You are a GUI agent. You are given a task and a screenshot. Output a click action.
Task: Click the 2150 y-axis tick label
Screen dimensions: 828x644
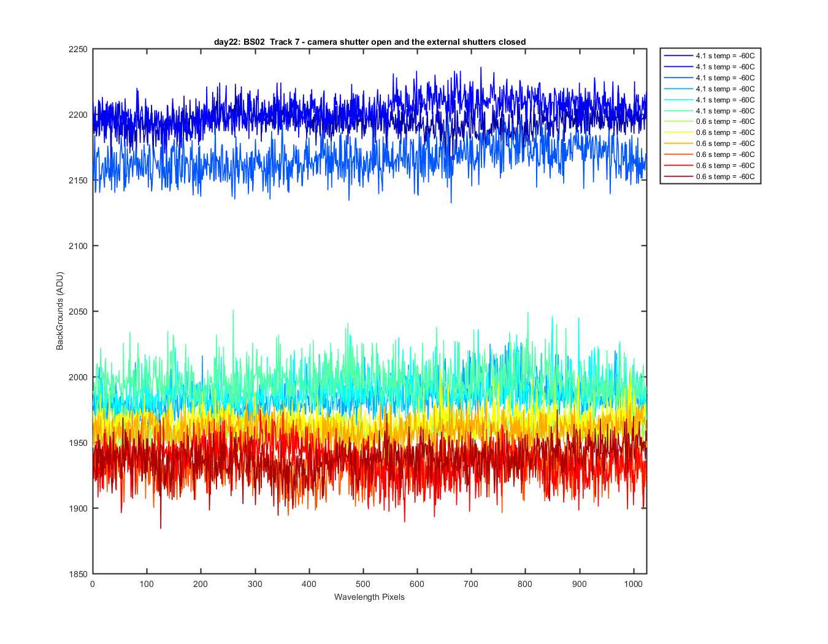(x=79, y=180)
